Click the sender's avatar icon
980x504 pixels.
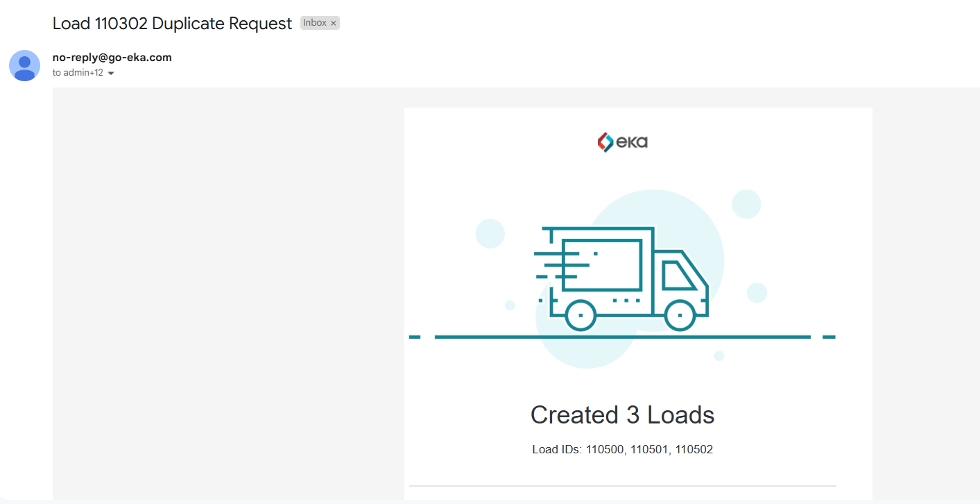[24, 65]
